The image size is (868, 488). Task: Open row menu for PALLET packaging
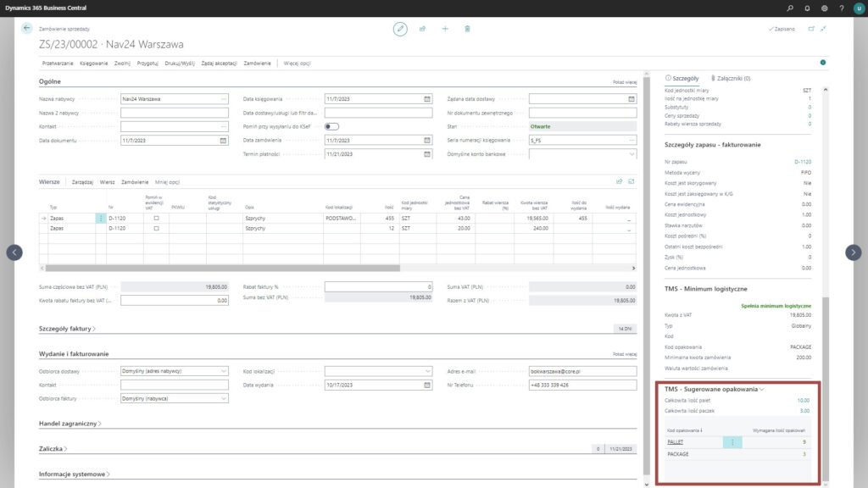click(x=732, y=442)
